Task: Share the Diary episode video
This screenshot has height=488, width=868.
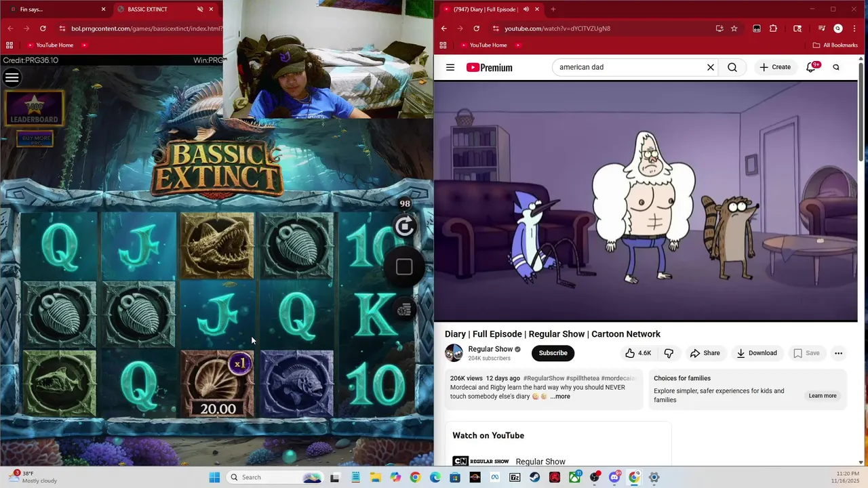Action: [x=705, y=353]
